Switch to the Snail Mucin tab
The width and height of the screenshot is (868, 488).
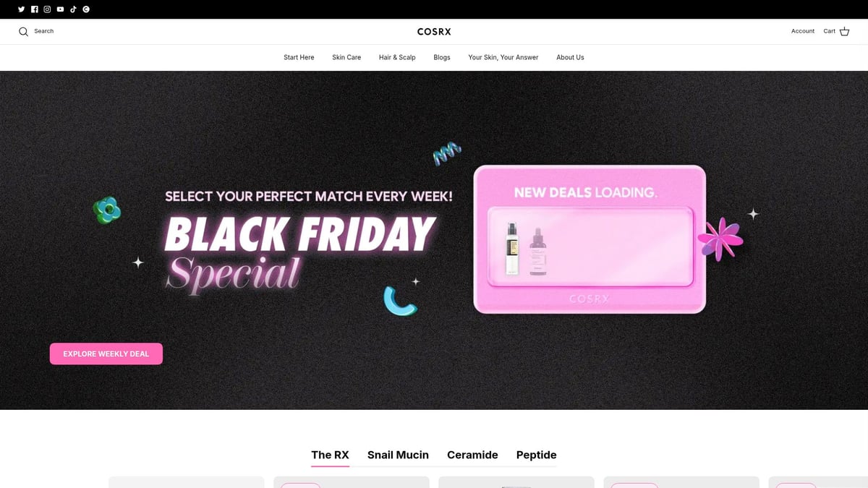coord(398,455)
